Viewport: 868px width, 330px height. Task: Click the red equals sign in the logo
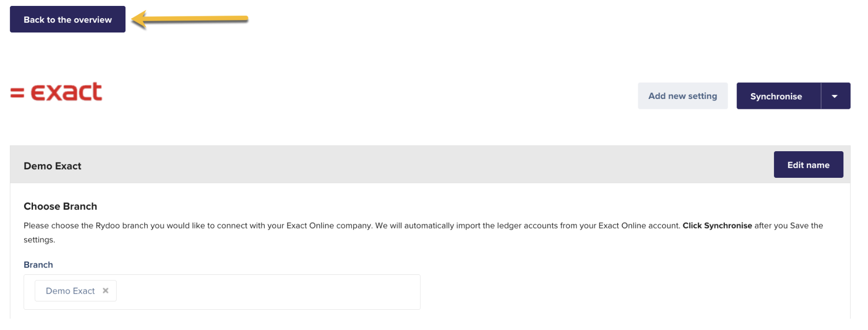pos(17,93)
